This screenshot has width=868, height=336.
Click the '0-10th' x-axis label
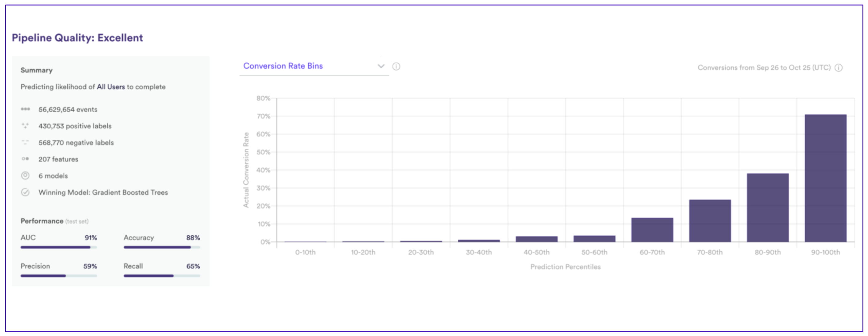tap(305, 252)
